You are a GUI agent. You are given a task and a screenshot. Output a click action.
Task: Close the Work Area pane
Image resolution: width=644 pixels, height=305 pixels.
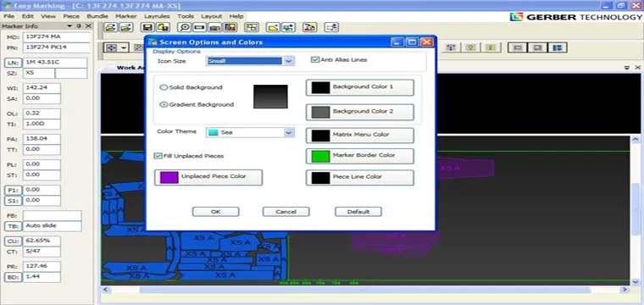(x=638, y=67)
